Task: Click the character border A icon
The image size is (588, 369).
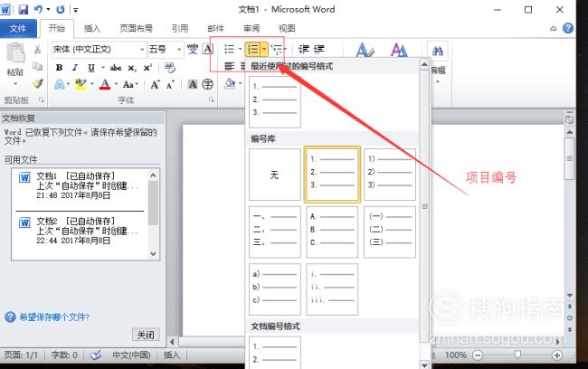Action: coord(208,49)
